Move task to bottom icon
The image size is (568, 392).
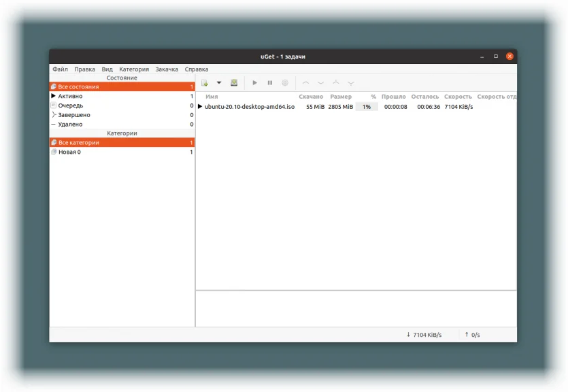(x=350, y=83)
